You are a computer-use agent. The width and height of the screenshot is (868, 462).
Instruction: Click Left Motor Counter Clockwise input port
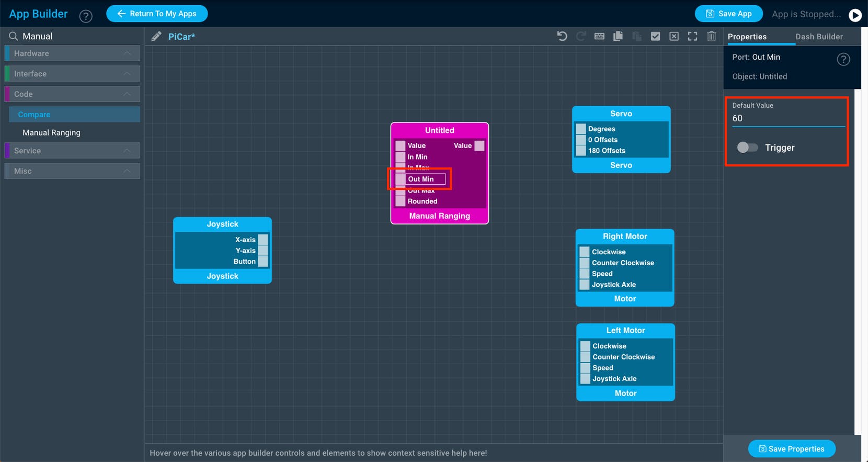click(585, 357)
